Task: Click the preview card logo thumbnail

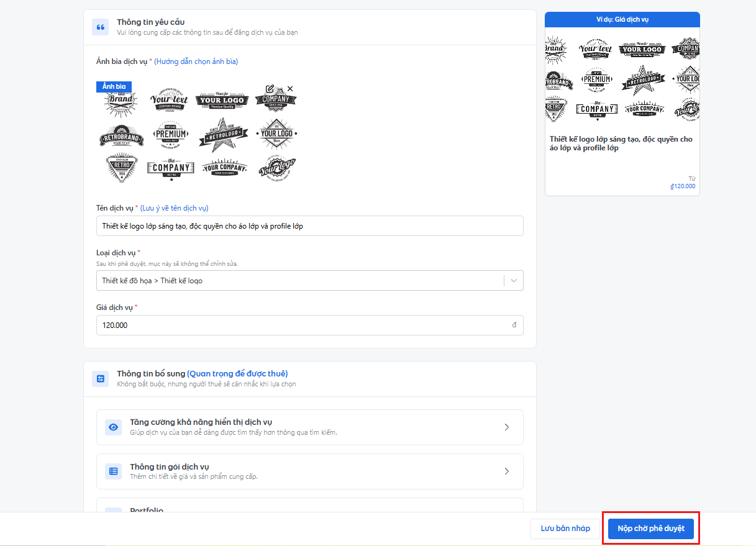Action: click(622, 78)
